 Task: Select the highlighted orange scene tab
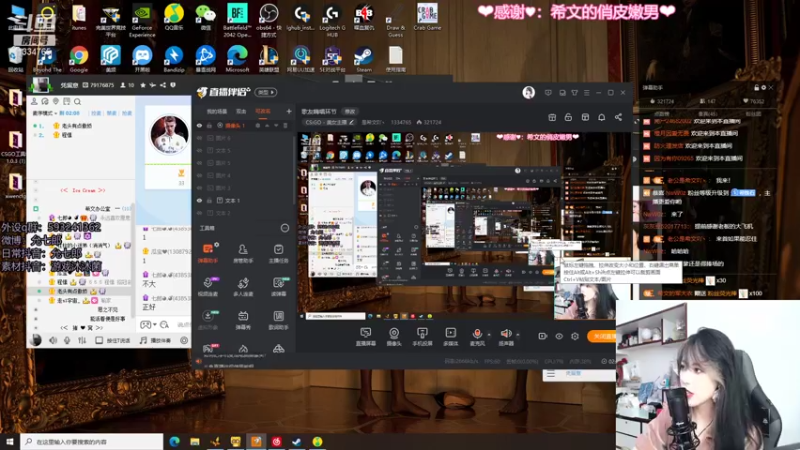(x=262, y=111)
